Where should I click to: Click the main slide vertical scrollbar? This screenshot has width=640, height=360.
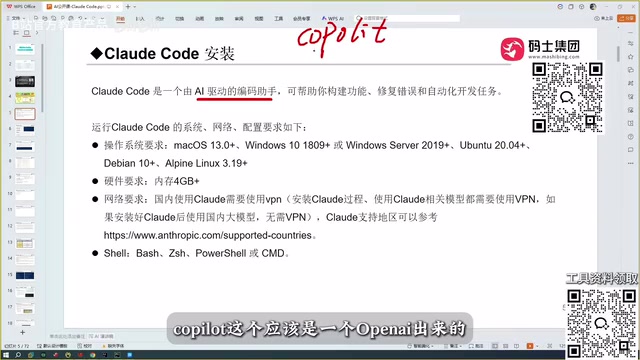[x=618, y=53]
